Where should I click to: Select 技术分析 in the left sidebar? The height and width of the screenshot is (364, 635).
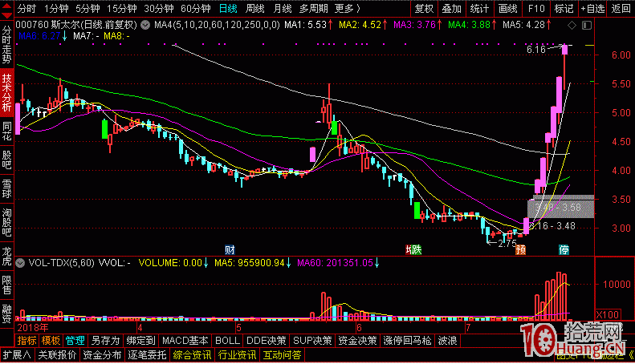click(7, 92)
